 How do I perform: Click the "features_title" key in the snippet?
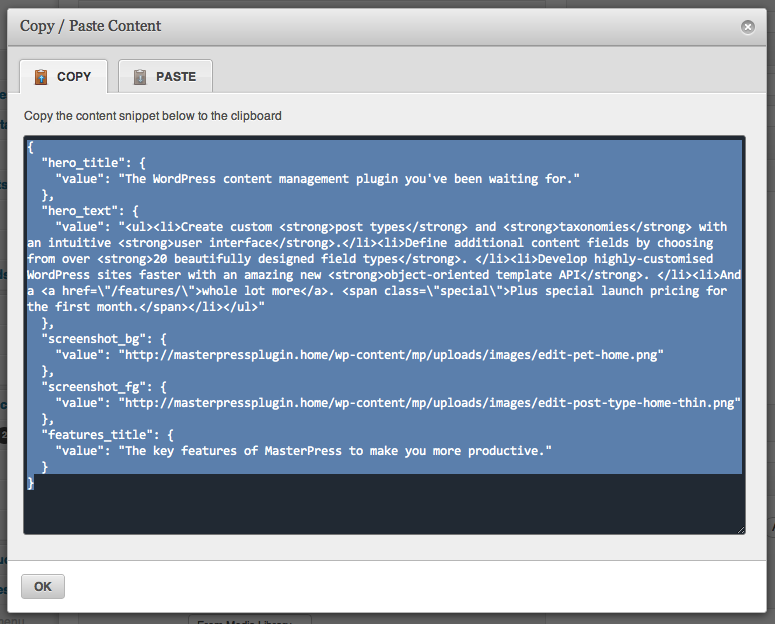click(x=97, y=435)
